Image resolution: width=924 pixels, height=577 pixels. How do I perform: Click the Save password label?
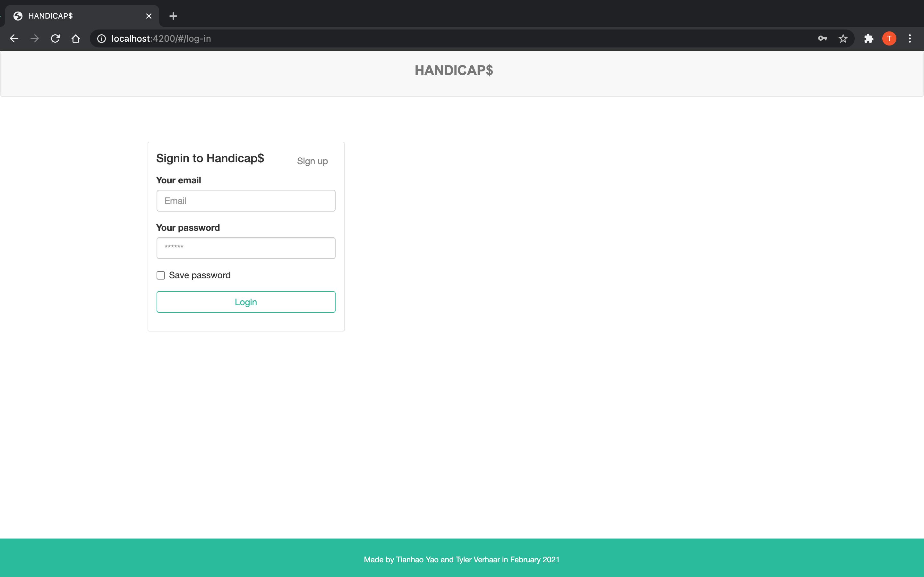click(x=200, y=275)
